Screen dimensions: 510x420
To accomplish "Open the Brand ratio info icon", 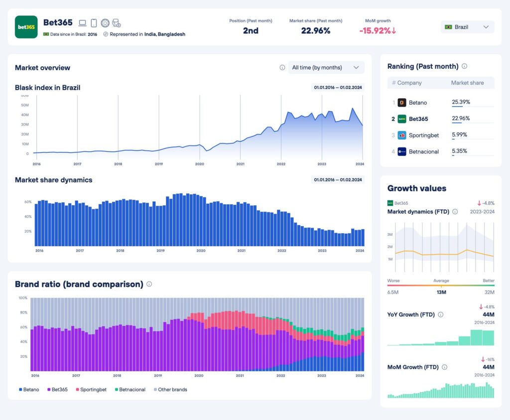I will tap(149, 284).
